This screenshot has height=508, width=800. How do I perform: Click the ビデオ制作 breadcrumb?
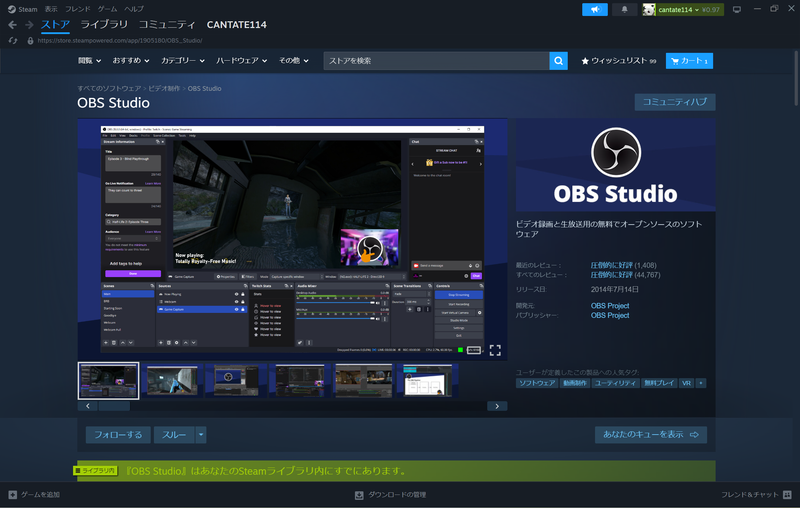[164, 88]
